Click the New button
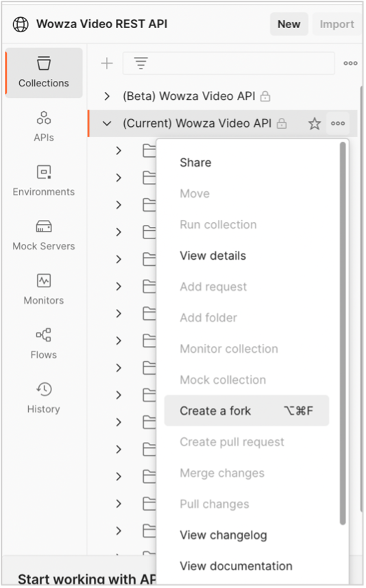This screenshot has width=366, height=588. pyautogui.click(x=289, y=25)
